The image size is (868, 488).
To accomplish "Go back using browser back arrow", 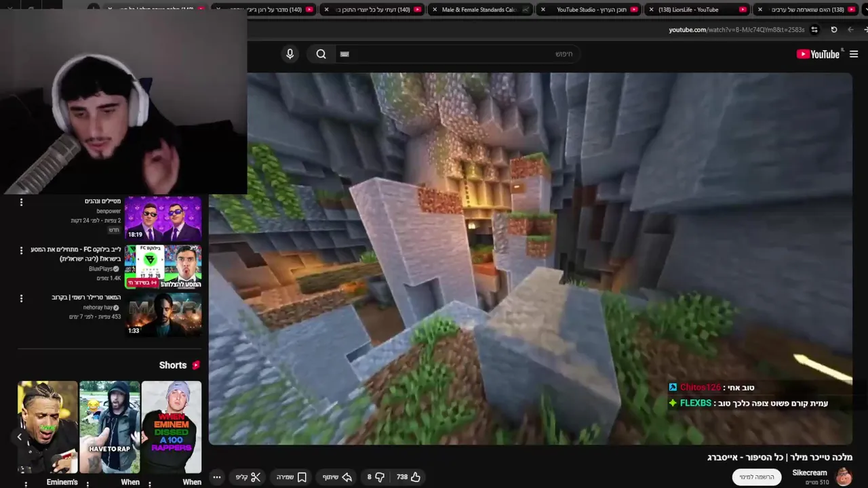I will [x=850, y=30].
